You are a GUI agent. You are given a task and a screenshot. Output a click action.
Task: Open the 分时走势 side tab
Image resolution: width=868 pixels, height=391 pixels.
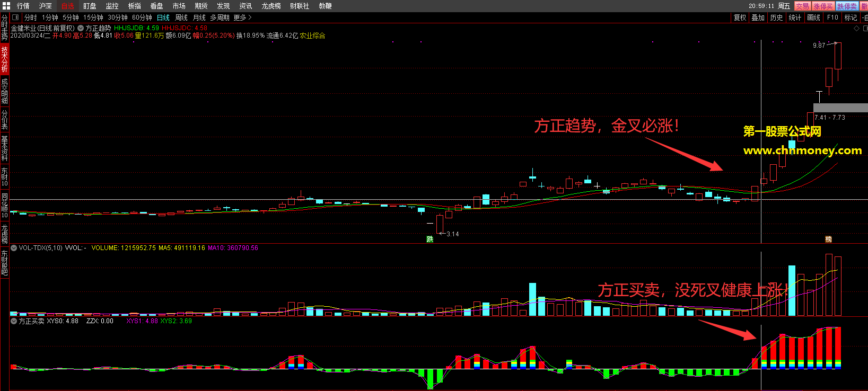tap(4, 28)
